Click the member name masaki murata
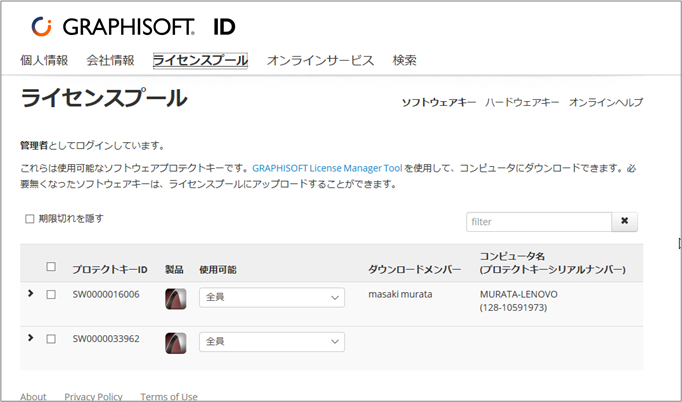Viewport: 682px width, 402px height. point(400,295)
